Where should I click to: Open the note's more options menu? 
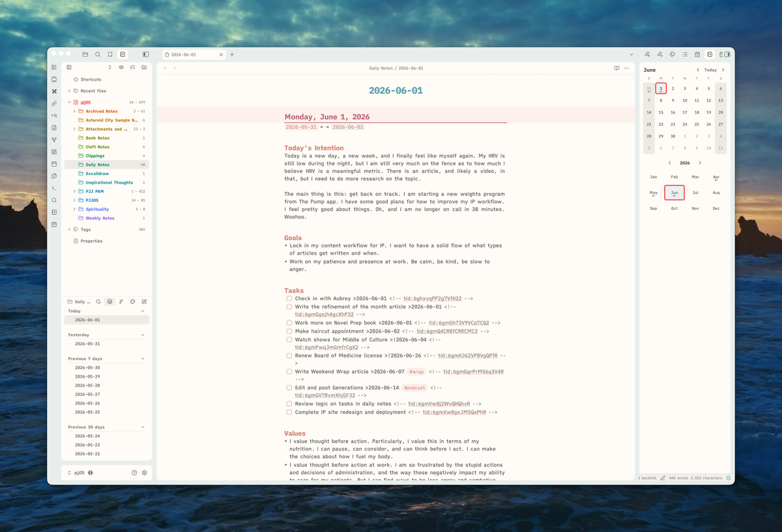pos(627,68)
